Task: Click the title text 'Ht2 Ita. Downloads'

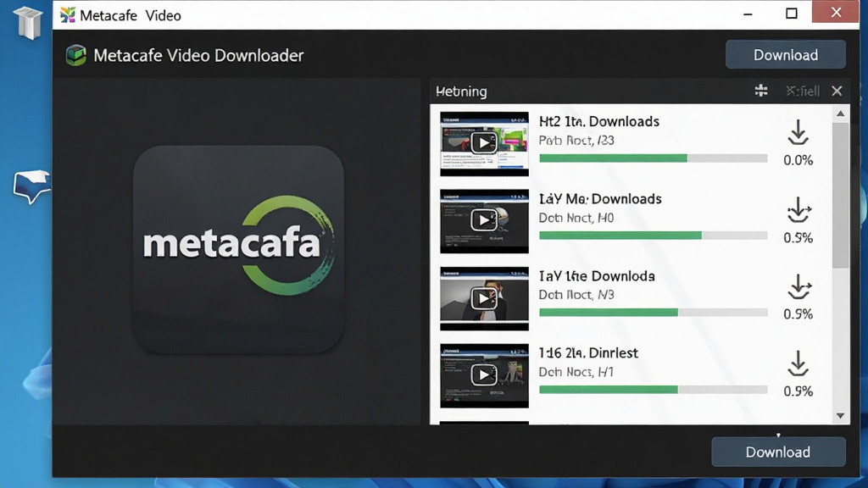Action: (x=599, y=121)
